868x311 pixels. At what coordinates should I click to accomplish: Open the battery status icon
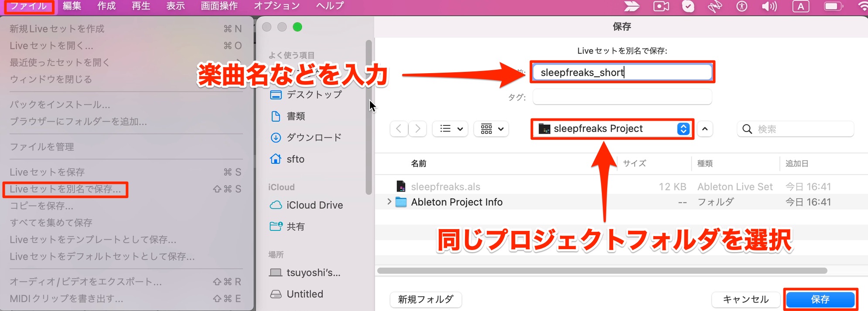pos(834,6)
